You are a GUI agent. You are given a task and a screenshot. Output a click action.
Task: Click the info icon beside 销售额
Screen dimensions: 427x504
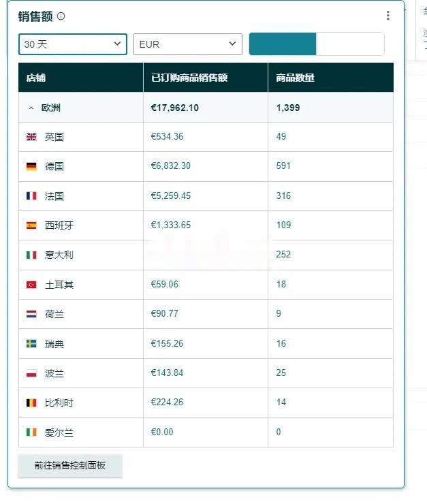coord(61,16)
